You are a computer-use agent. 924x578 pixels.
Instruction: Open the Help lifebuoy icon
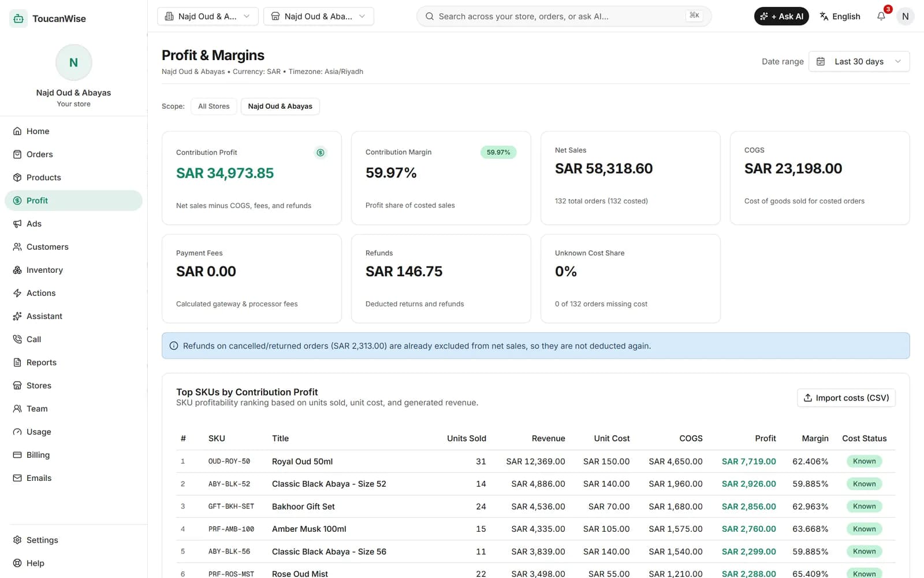[x=17, y=563]
